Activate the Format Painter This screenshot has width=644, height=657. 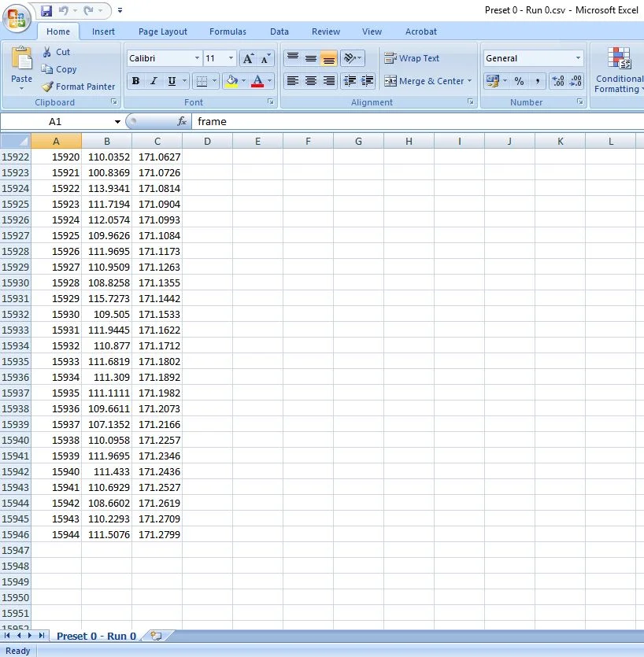[79, 87]
